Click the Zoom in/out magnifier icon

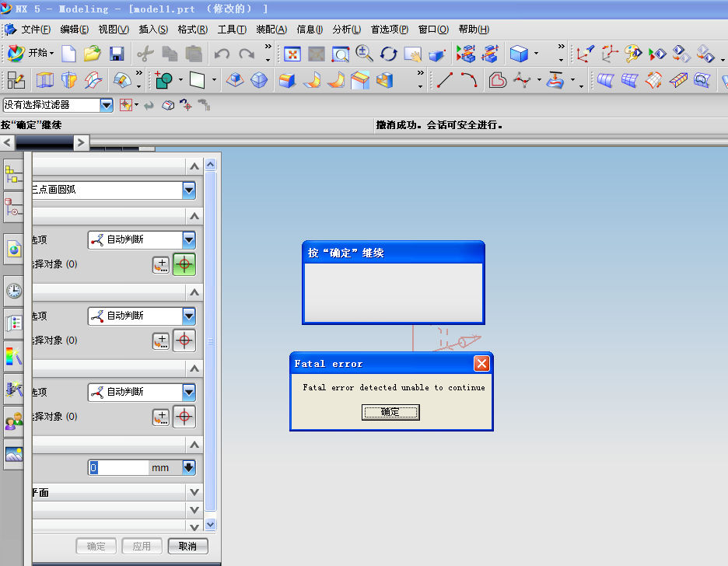point(364,54)
